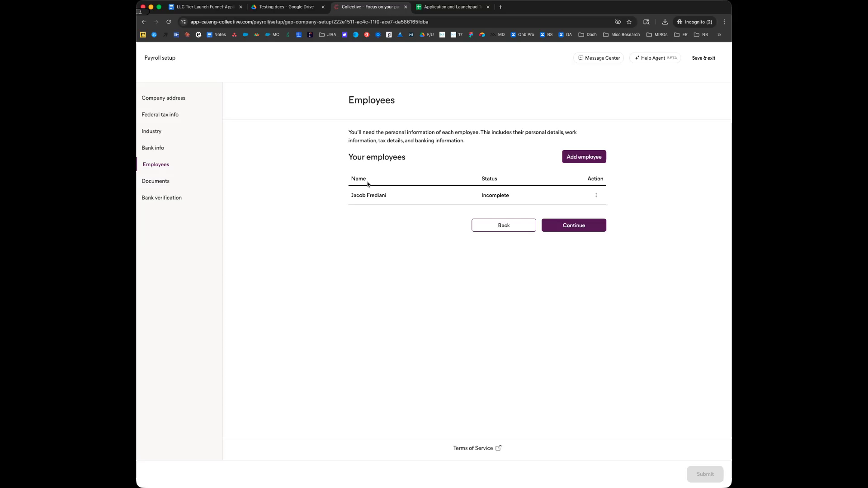Screen dimensions: 868x488
Task: Click Save & exit
Action: click(703, 58)
